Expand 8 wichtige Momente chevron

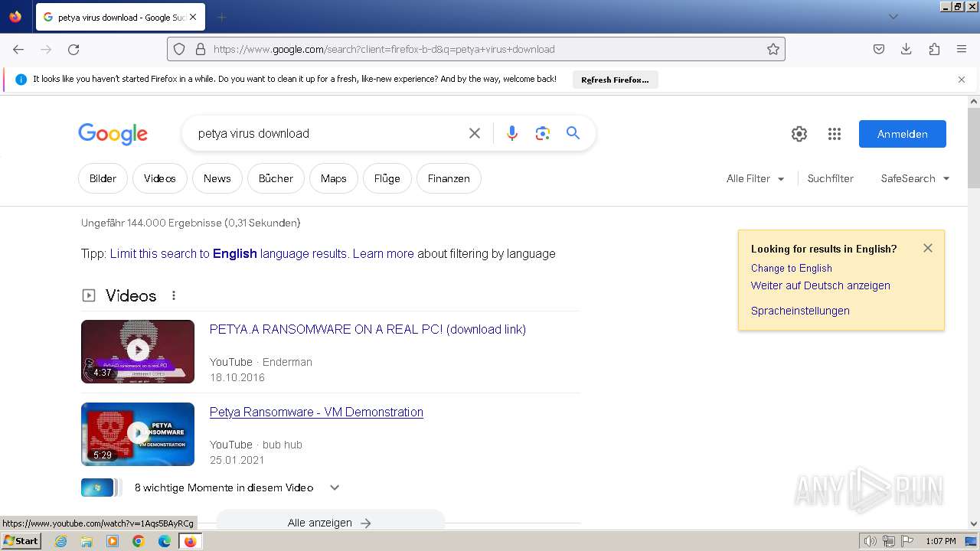[x=335, y=487]
